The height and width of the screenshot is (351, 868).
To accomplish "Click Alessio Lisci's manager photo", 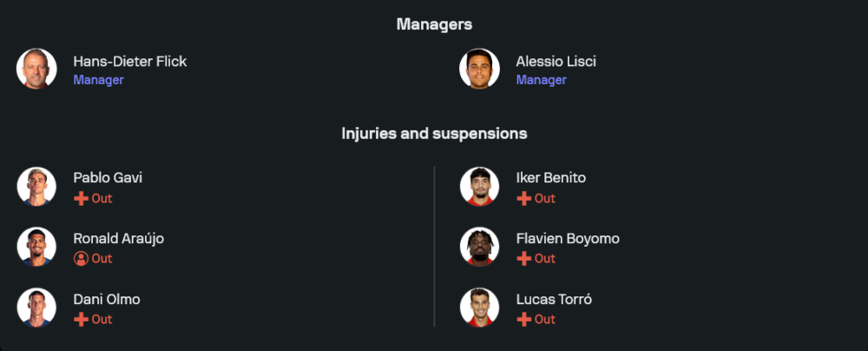I will pyautogui.click(x=479, y=69).
